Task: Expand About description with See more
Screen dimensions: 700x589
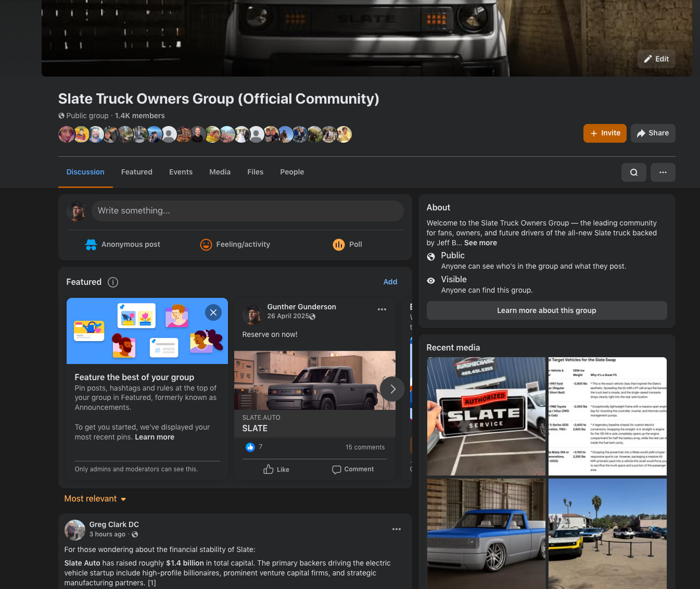Action: click(480, 243)
